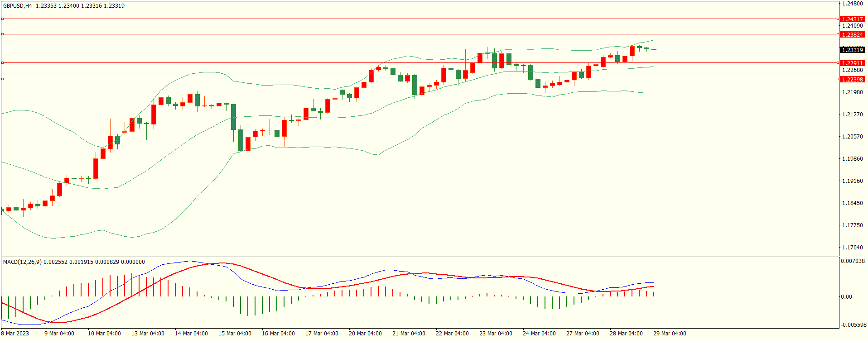The width and height of the screenshot is (868, 339).
Task: Select the red 1.23824 price tag
Action: click(852, 35)
